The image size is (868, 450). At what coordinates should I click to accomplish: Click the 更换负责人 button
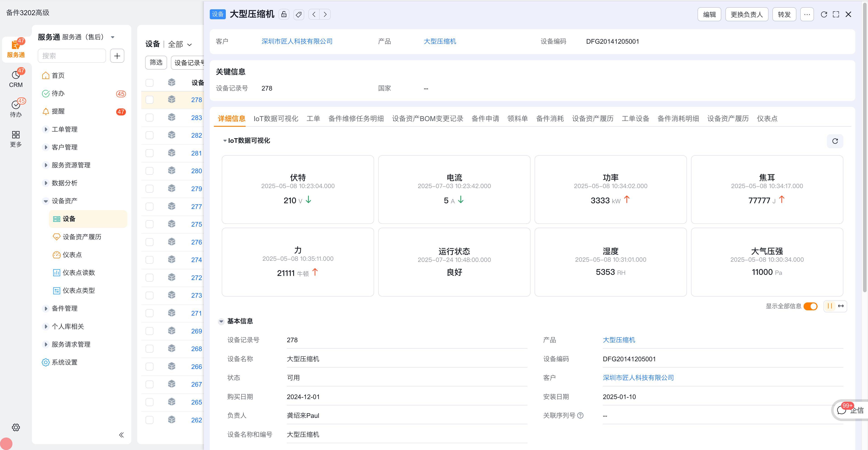[746, 14]
